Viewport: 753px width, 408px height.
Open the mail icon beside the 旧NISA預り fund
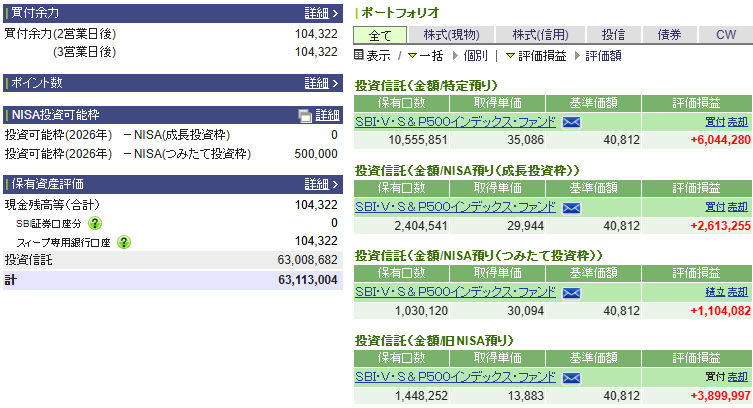571,378
